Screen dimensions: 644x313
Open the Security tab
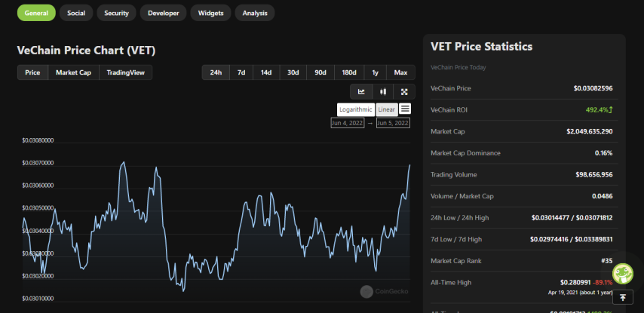tap(116, 13)
